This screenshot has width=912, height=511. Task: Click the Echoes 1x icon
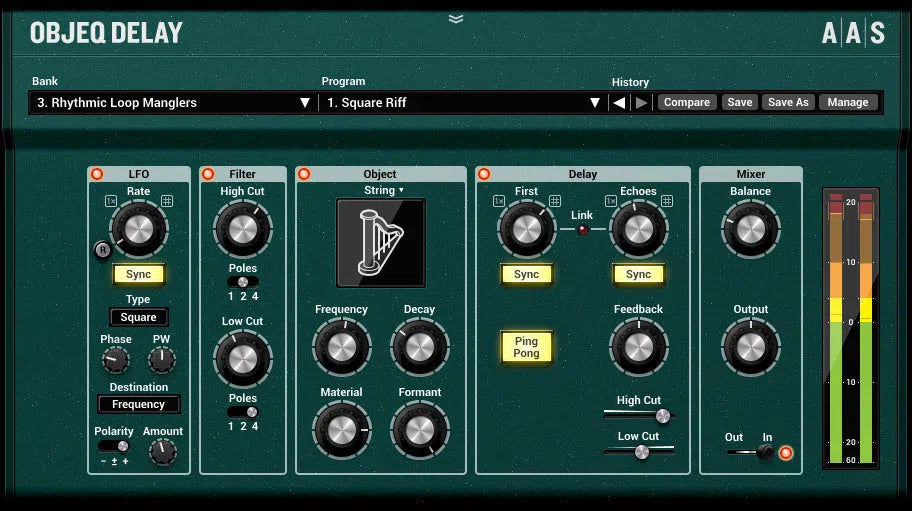click(611, 201)
